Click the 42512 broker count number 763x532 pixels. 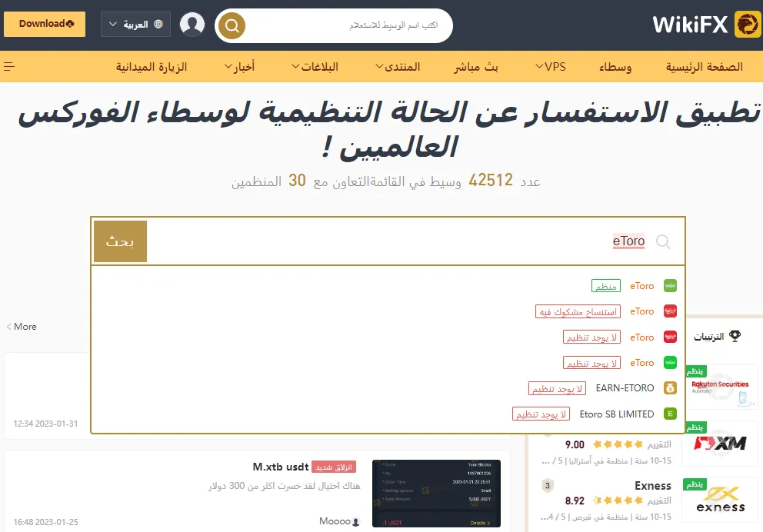[491, 180]
